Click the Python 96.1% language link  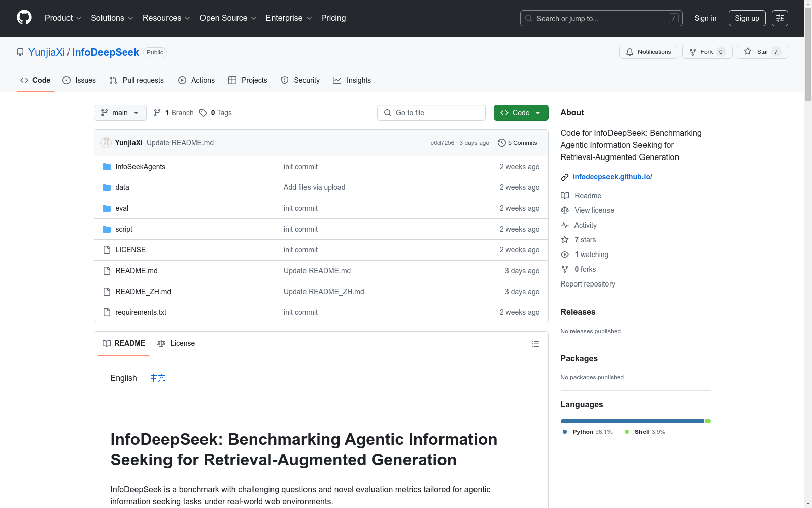tap(588, 432)
